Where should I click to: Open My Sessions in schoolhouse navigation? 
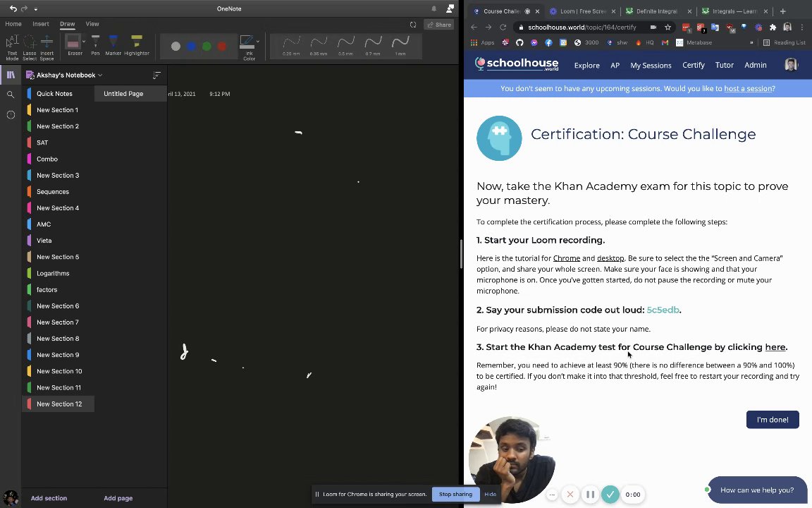point(651,66)
